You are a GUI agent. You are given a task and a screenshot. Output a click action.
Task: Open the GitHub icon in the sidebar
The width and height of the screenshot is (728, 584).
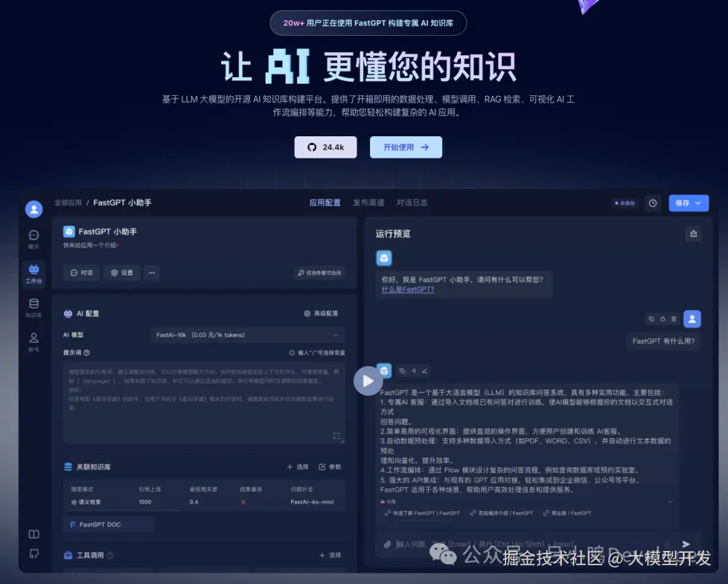pyautogui.click(x=34, y=554)
